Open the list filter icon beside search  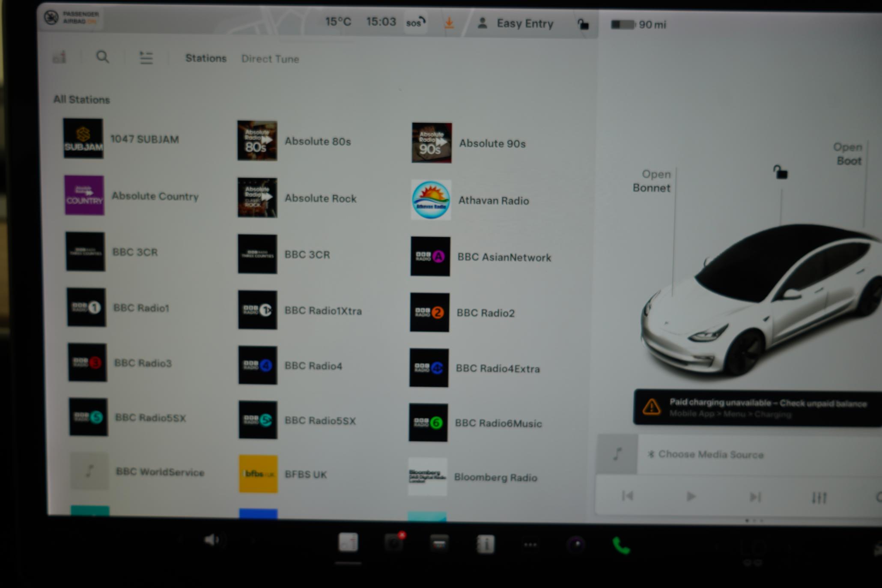(x=146, y=57)
